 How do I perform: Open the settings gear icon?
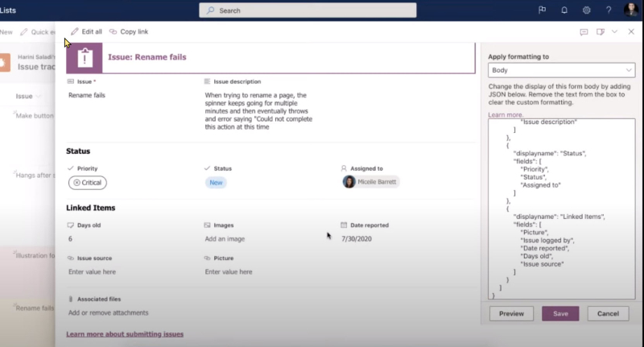tap(587, 10)
